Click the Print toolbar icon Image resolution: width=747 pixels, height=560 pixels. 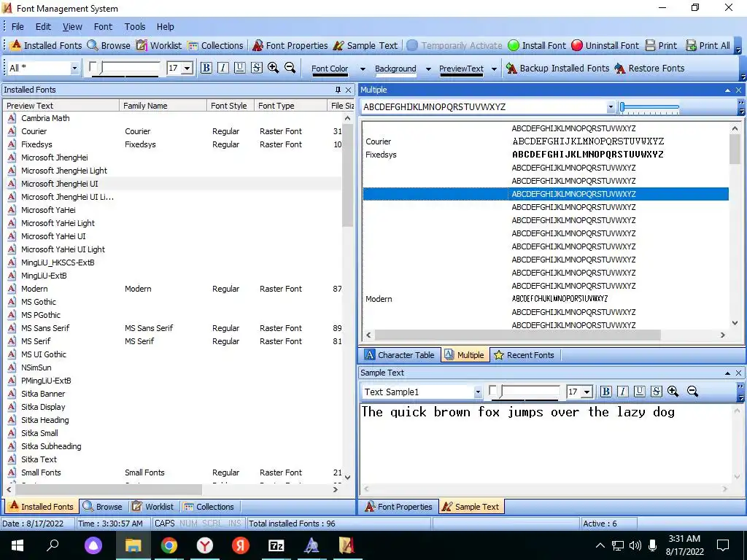[x=660, y=45]
